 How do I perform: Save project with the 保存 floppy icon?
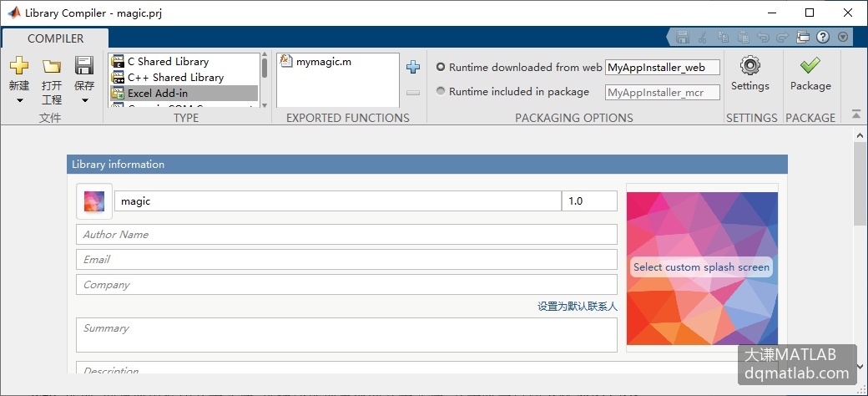84,65
